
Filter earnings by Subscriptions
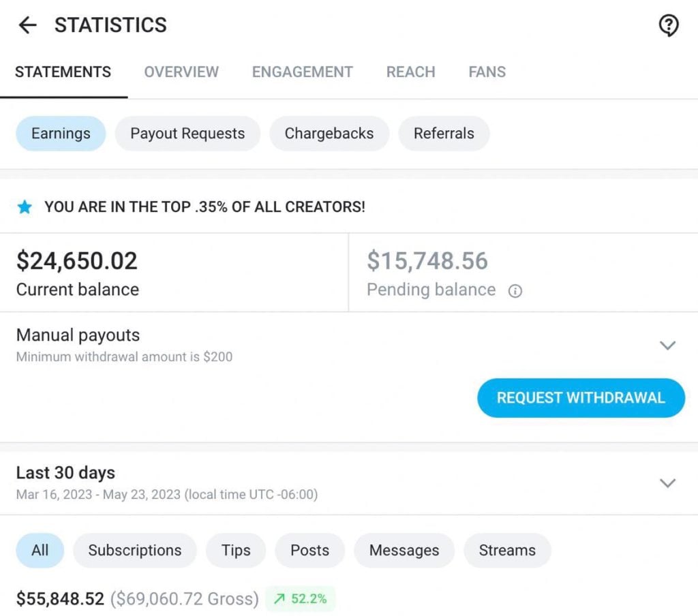135,551
